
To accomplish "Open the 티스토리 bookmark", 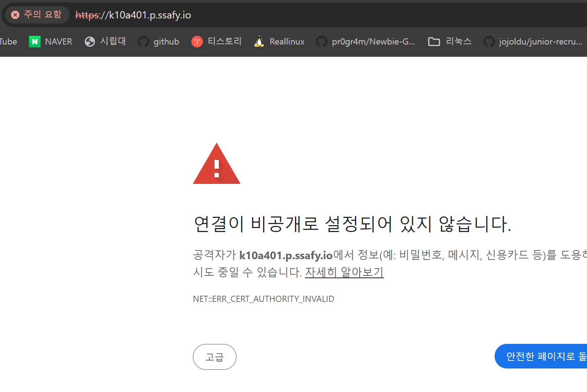I will tap(216, 41).
